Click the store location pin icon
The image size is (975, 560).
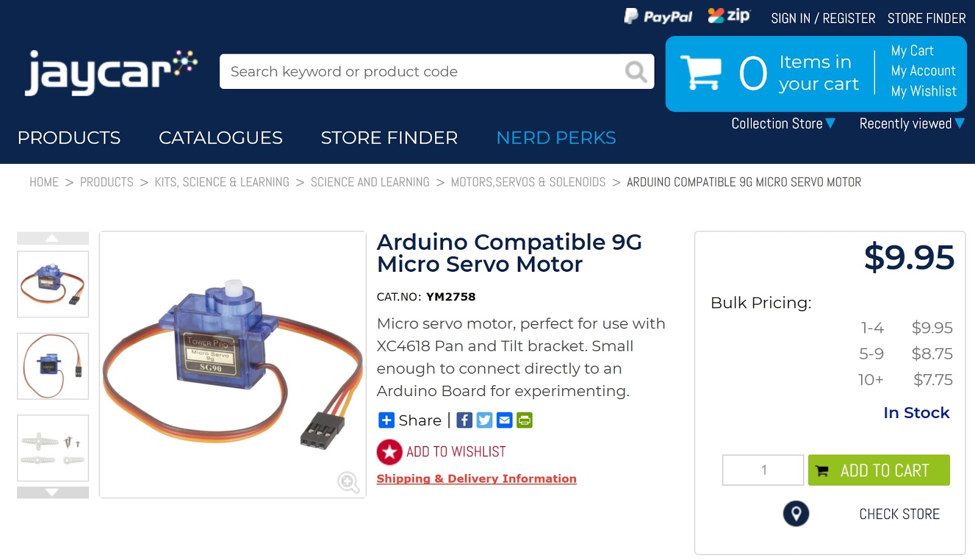point(796,514)
